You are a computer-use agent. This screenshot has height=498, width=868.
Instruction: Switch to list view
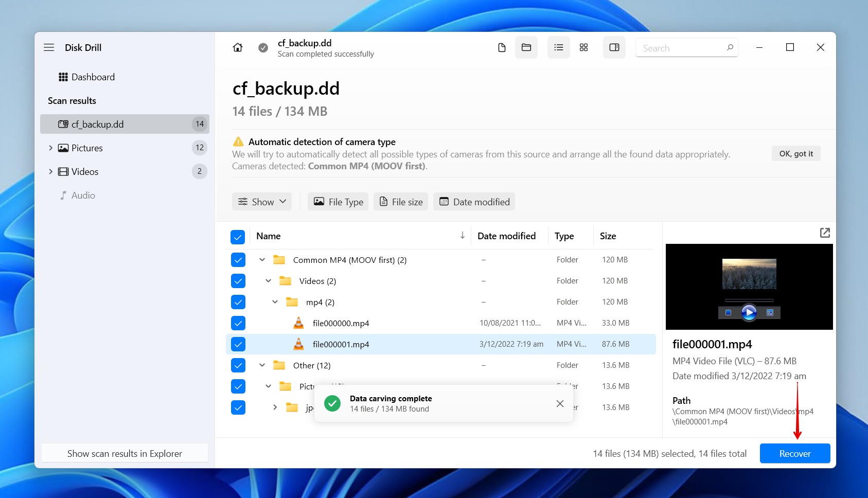(558, 47)
